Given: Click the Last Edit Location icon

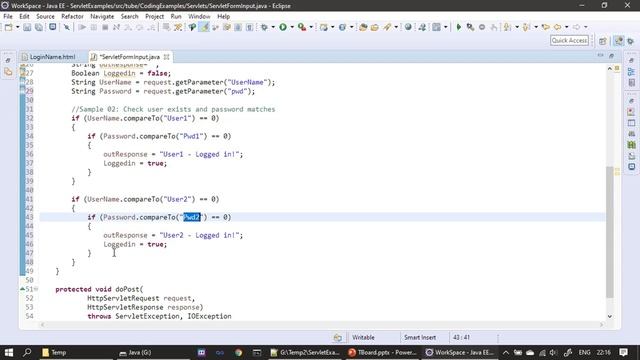Looking at the screenshot, I should point(545,27).
